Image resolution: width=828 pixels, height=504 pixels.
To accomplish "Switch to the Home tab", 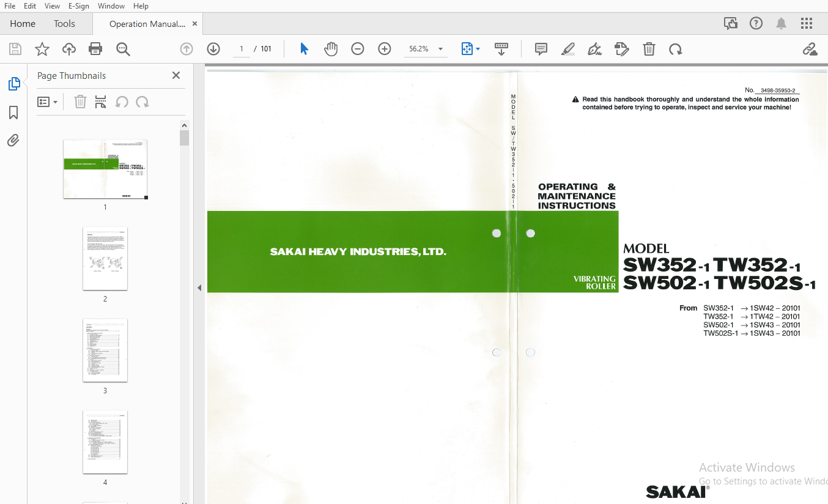I will (23, 24).
